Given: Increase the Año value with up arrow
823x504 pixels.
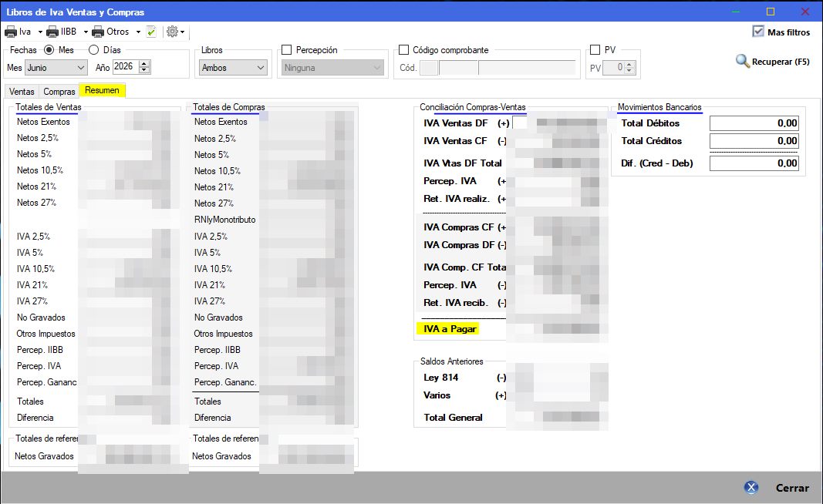Looking at the screenshot, I should [144, 63].
